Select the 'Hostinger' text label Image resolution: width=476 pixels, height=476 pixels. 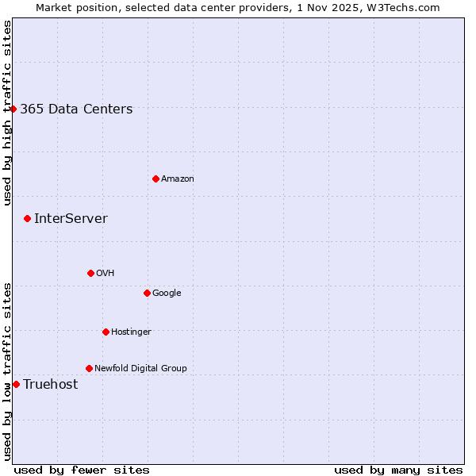(x=131, y=332)
